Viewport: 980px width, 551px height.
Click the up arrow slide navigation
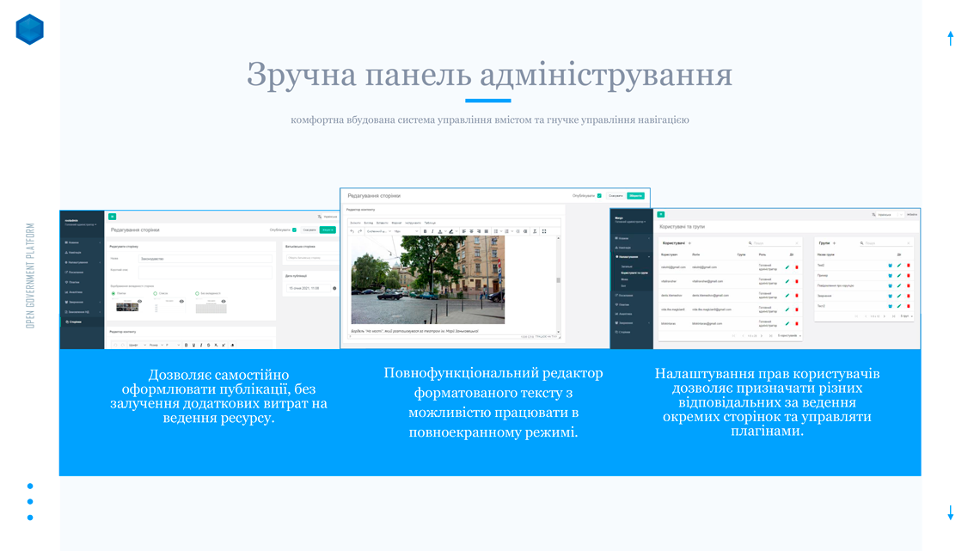click(950, 38)
